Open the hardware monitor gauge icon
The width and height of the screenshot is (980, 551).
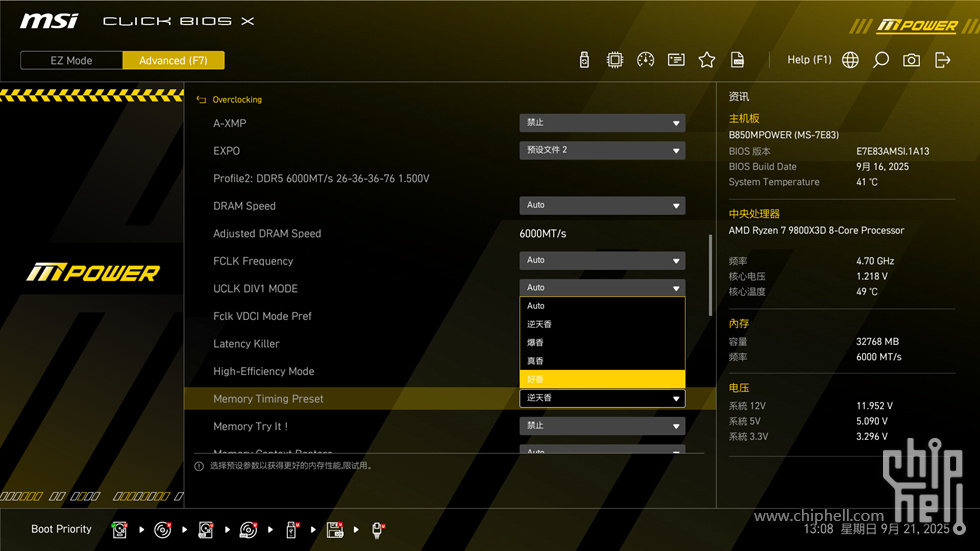tap(645, 60)
